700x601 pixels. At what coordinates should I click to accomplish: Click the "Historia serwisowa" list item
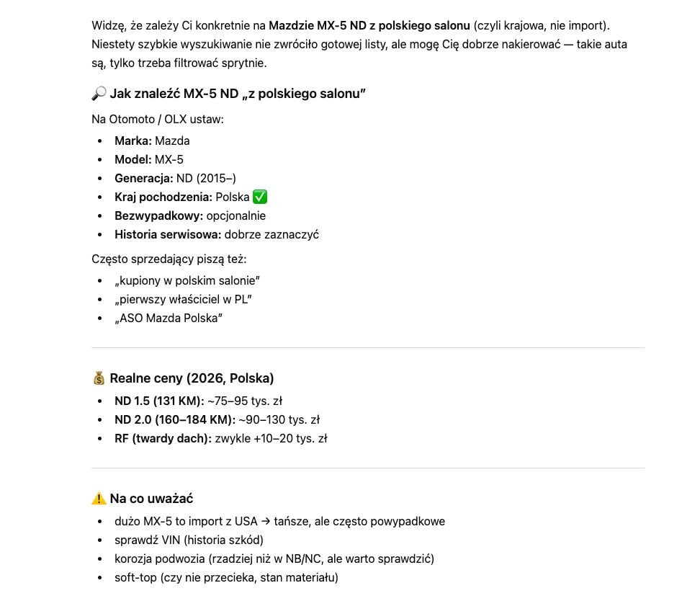point(216,234)
